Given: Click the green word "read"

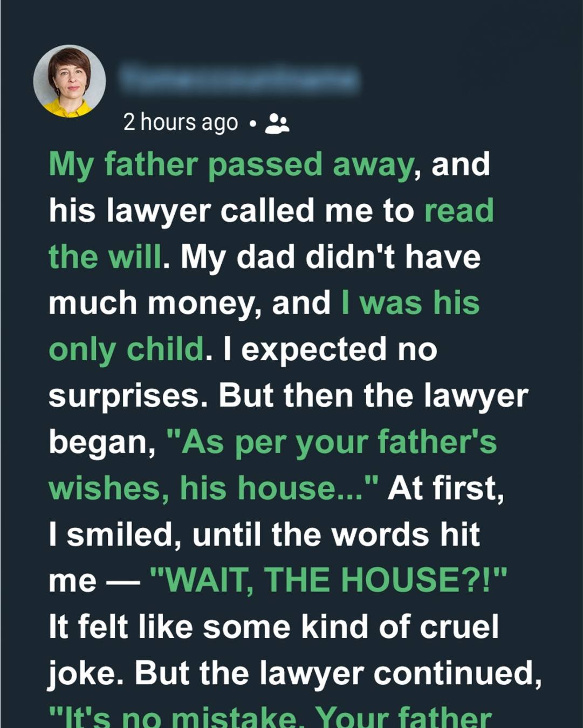Looking at the screenshot, I should [x=459, y=210].
